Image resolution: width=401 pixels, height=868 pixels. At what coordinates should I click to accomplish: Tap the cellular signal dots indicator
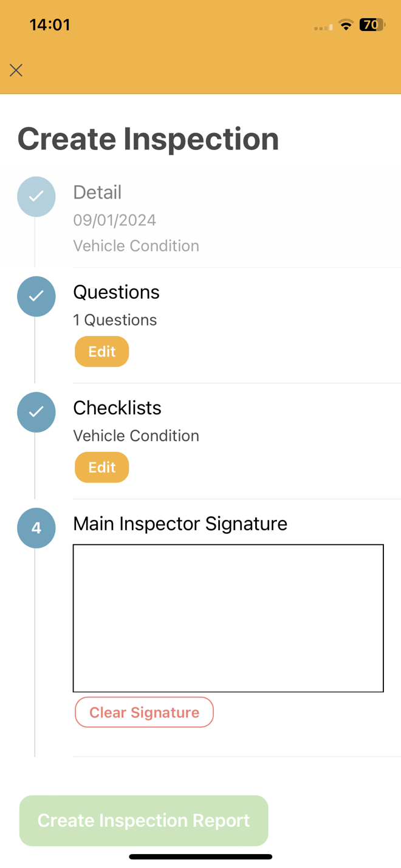click(323, 26)
